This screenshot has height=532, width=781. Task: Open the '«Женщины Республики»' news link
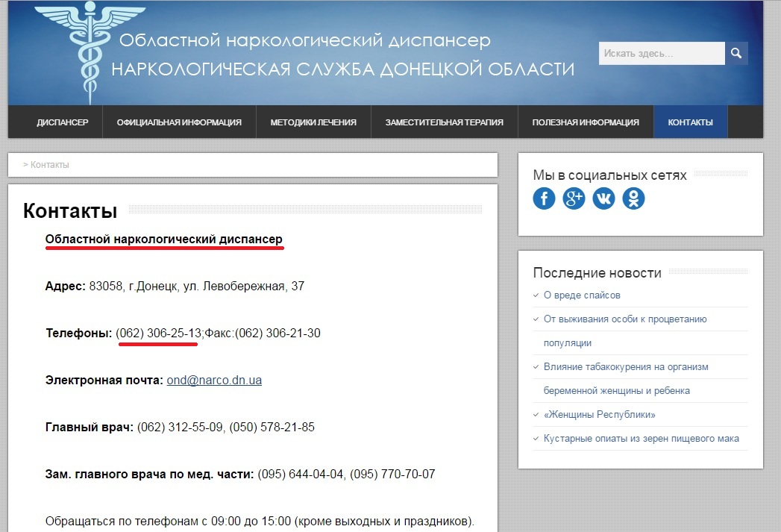coord(600,415)
